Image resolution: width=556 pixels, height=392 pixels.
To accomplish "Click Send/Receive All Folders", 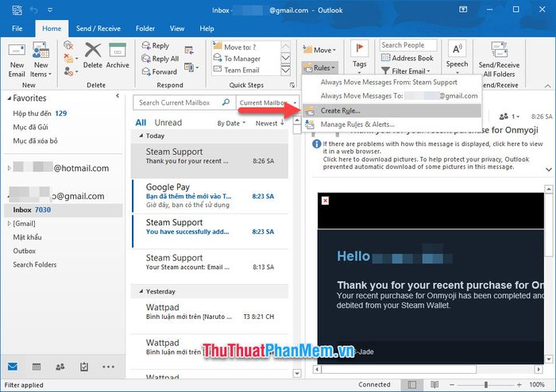I will coord(499,60).
